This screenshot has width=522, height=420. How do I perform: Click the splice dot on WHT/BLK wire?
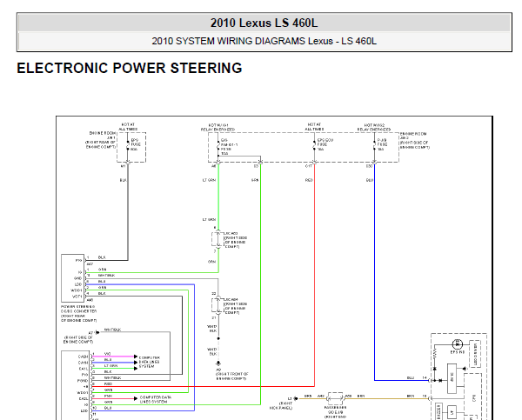pos(218,338)
